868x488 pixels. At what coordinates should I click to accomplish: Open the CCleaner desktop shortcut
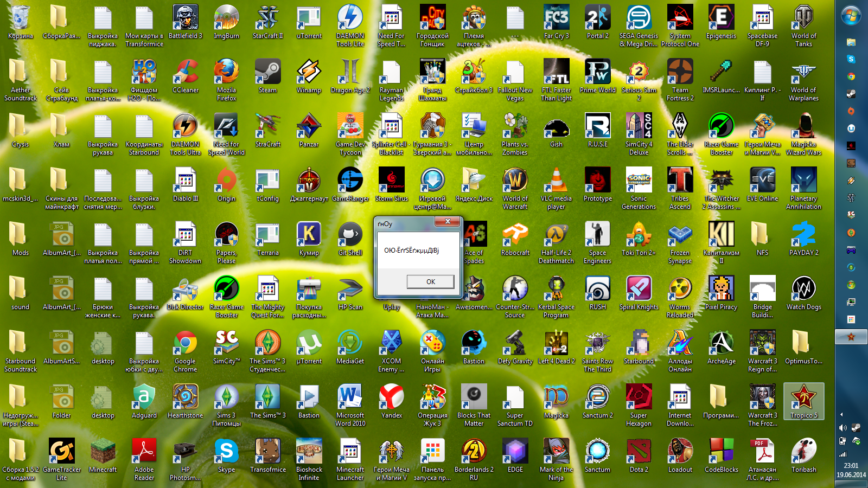click(186, 77)
